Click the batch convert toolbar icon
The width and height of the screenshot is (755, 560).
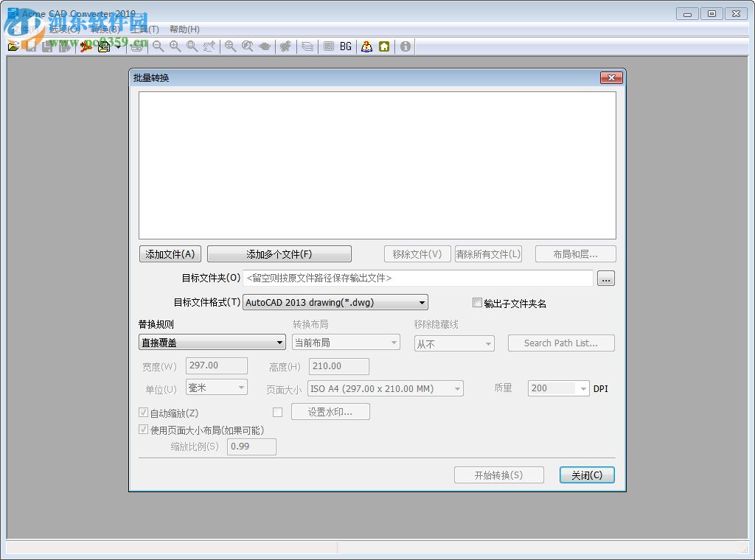[103, 46]
